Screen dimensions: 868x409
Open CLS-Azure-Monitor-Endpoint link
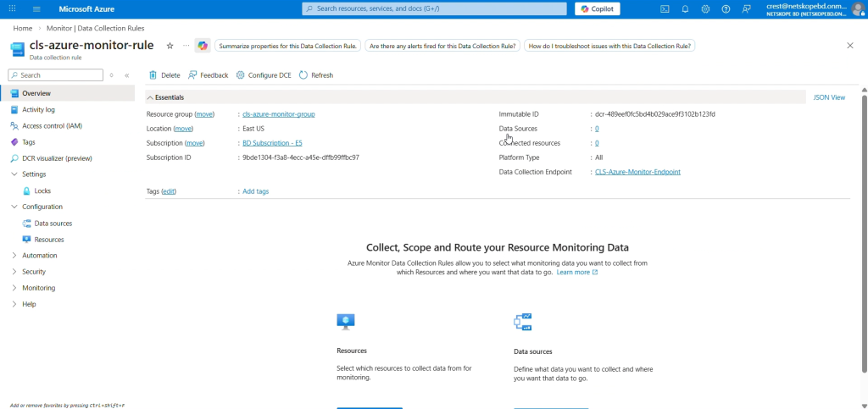(637, 172)
